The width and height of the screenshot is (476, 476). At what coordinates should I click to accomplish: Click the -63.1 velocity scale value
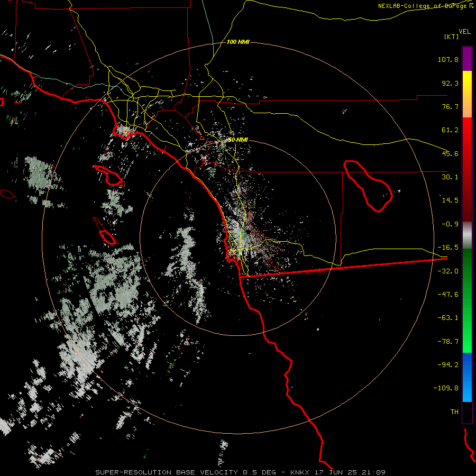tap(448, 318)
